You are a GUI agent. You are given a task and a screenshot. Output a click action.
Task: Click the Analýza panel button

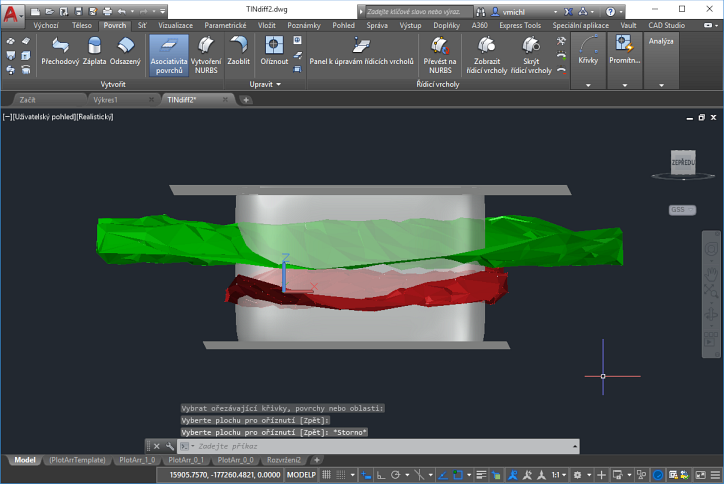[x=662, y=41]
